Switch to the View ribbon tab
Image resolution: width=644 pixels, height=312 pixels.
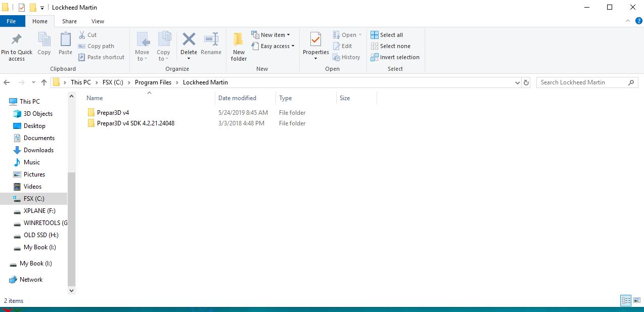98,21
